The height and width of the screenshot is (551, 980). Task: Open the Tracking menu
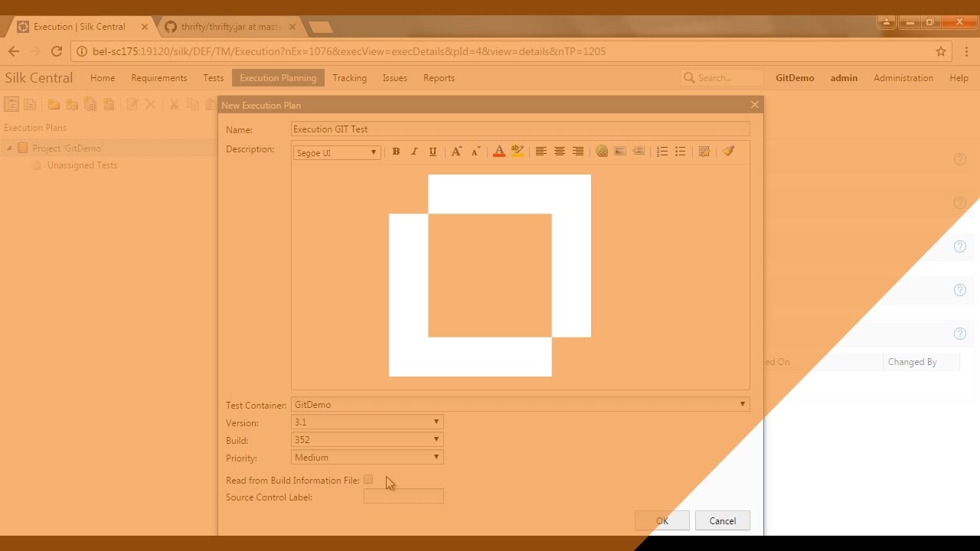(349, 78)
